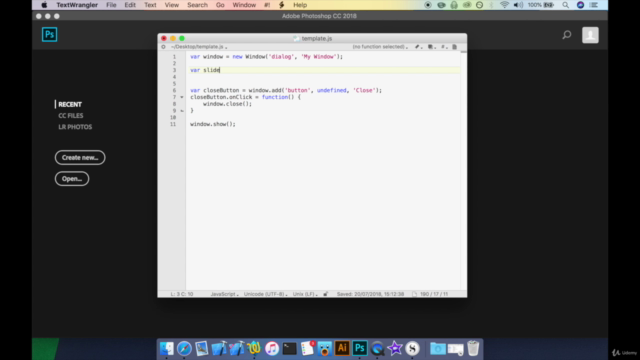Screen dimensions: 640x360
Task: Open the Notification Center icon in the menu bar
Action: coord(594,5)
